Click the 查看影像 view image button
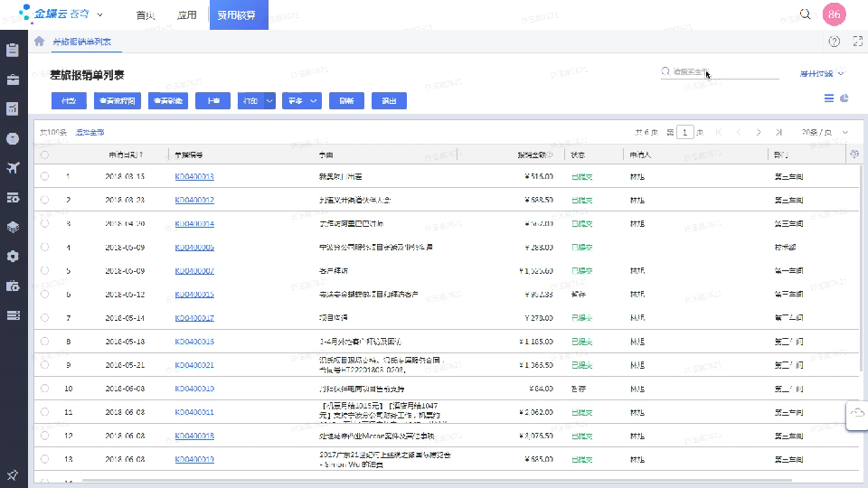 (x=168, y=100)
